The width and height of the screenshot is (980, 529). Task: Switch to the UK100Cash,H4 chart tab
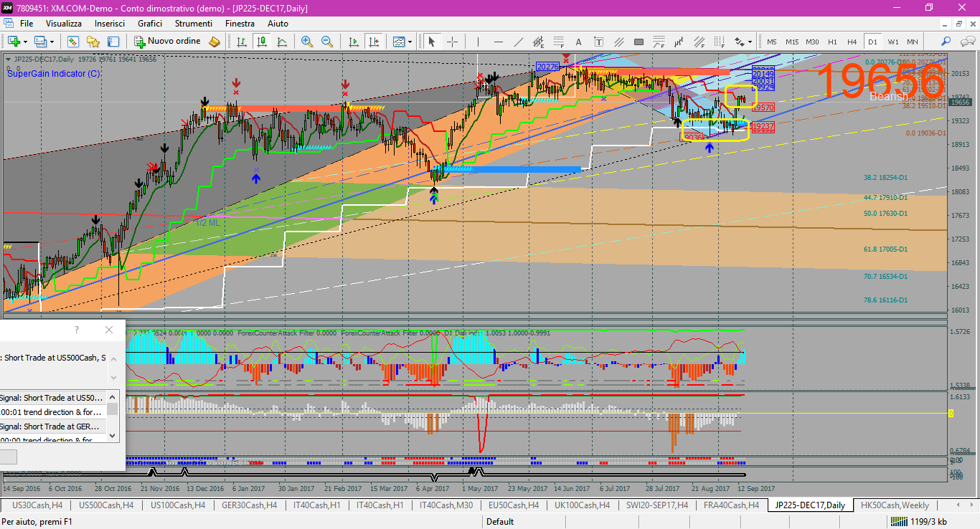pyautogui.click(x=582, y=505)
